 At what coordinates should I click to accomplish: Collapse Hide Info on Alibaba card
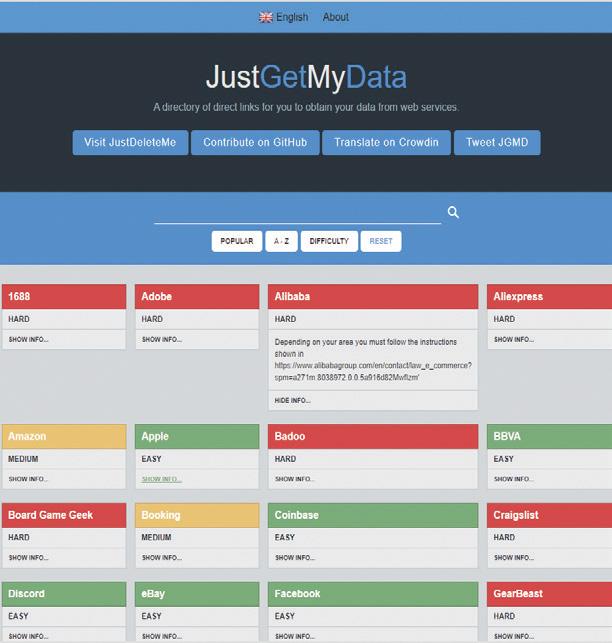292,400
